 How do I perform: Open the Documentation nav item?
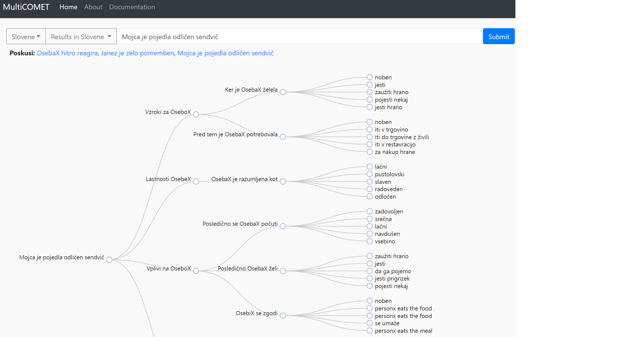tap(132, 7)
